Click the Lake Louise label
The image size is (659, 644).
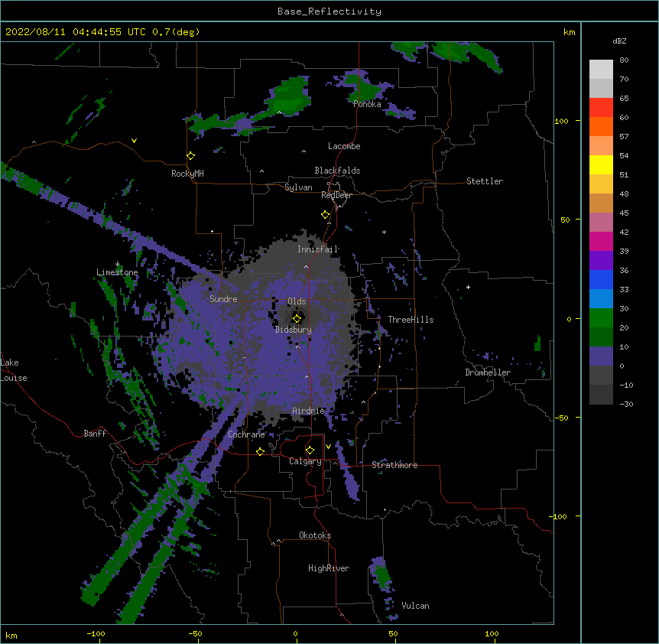tap(14, 370)
